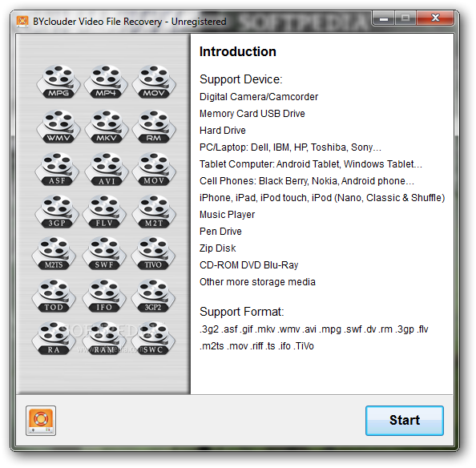Image resolution: width=476 pixels, height=468 pixels.
Task: Minimize the BYclouder window
Action: tap(384, 18)
